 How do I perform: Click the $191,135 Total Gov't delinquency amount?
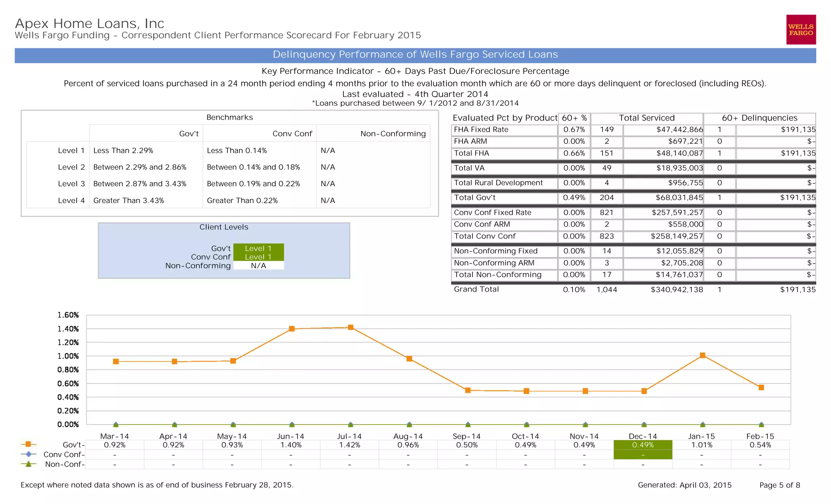point(798,197)
